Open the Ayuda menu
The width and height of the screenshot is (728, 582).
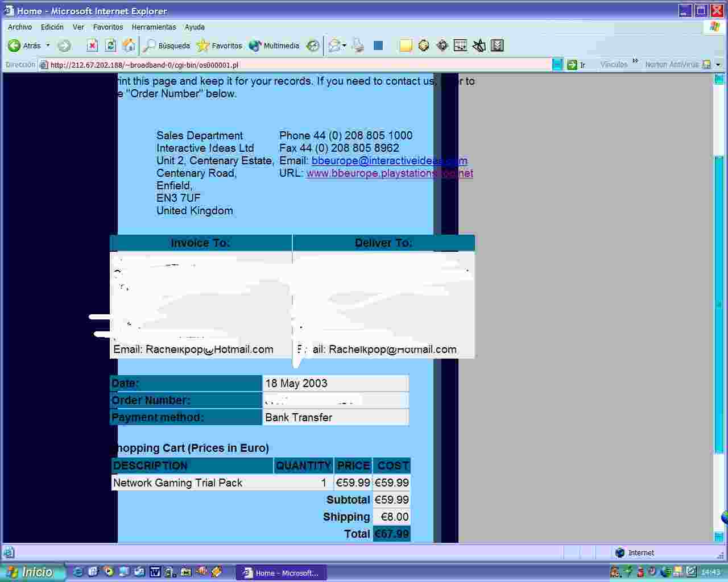195,27
